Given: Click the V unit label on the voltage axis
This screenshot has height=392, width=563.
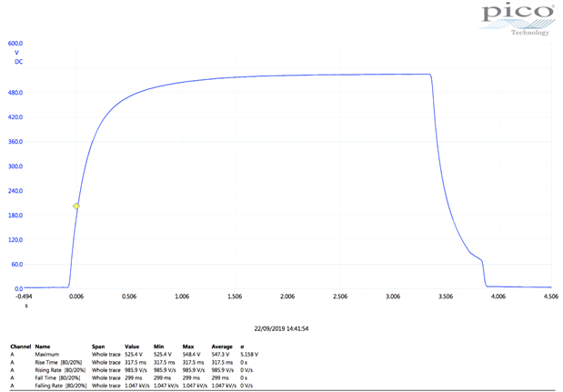Looking at the screenshot, I should pyautogui.click(x=16, y=53).
